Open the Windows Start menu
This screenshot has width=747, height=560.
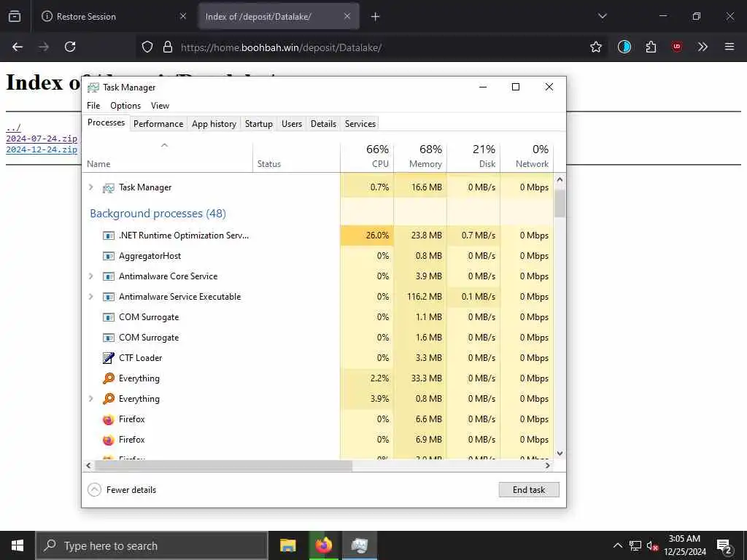point(18,545)
